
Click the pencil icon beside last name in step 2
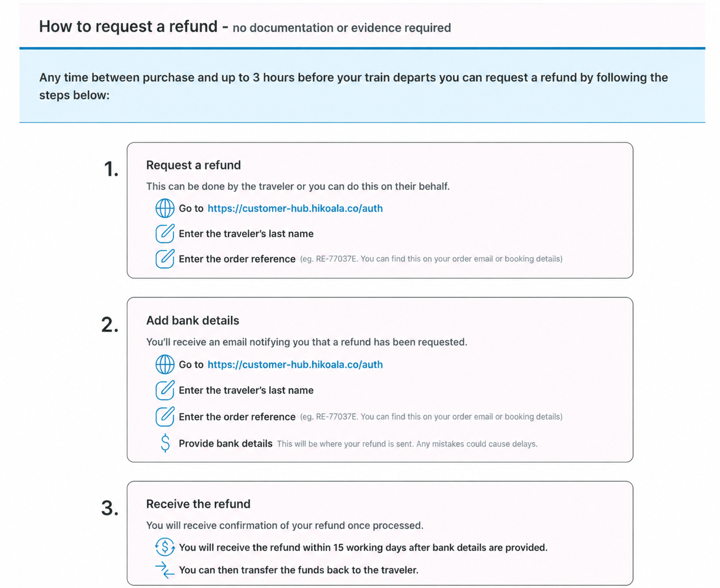click(165, 390)
